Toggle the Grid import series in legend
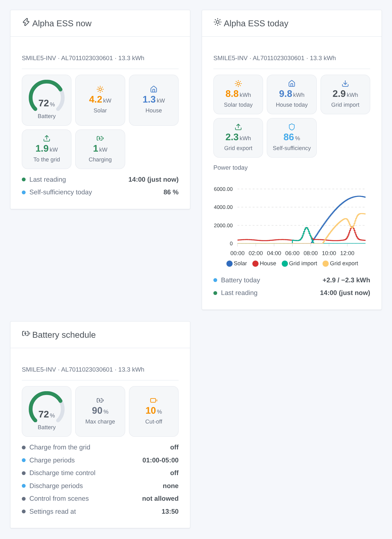 point(299,263)
